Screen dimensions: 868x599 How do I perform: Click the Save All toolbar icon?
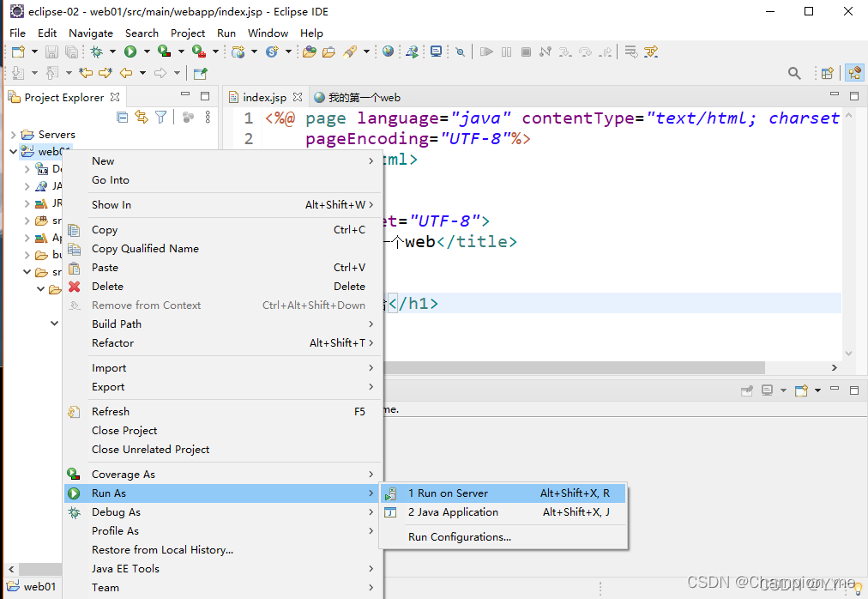(71, 51)
